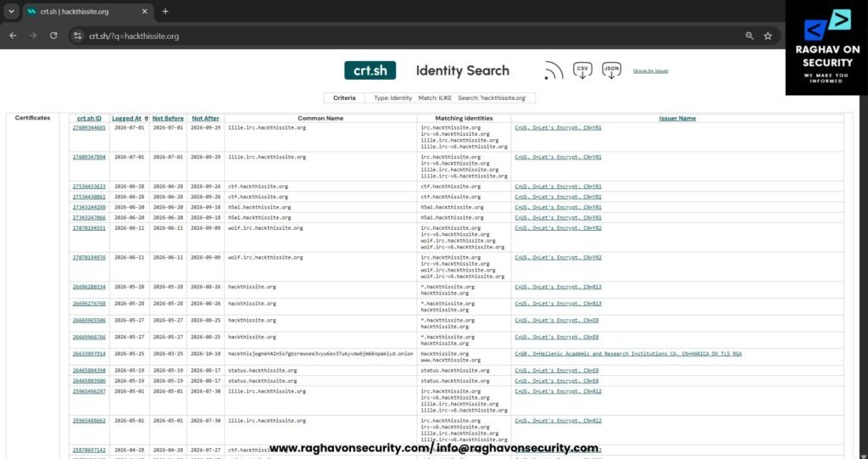
Task: Open certificate ID 27609344665
Action: [x=89, y=127]
